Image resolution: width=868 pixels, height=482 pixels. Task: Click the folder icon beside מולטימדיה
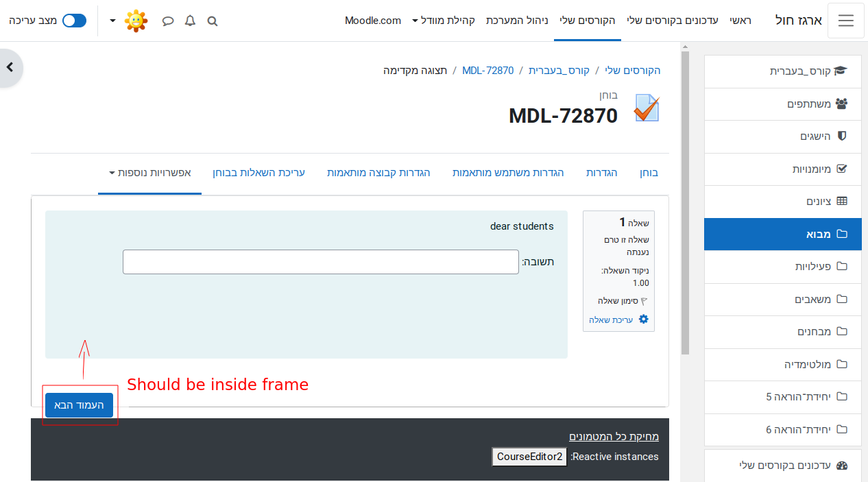(x=843, y=364)
